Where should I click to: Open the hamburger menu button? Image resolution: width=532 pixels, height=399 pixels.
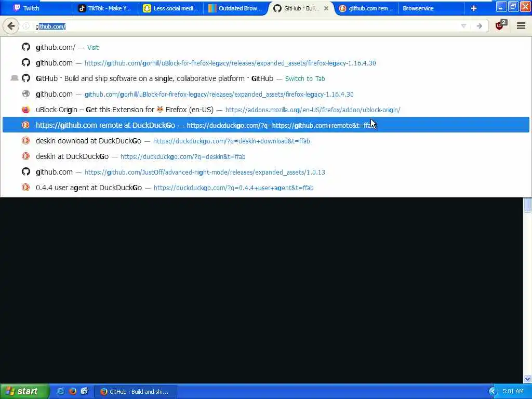pyautogui.click(x=521, y=26)
